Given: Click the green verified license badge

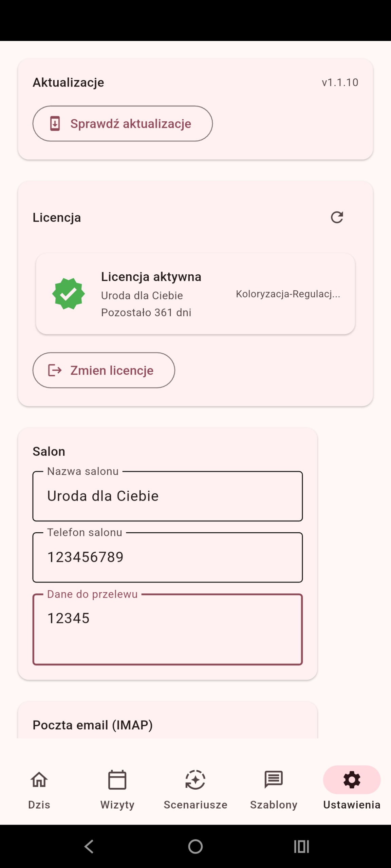Looking at the screenshot, I should (x=68, y=294).
